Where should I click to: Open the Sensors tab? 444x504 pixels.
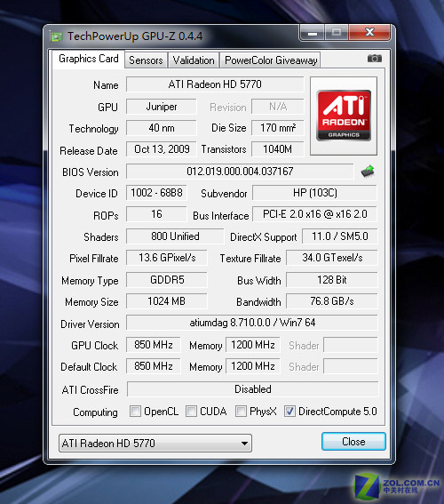click(146, 60)
